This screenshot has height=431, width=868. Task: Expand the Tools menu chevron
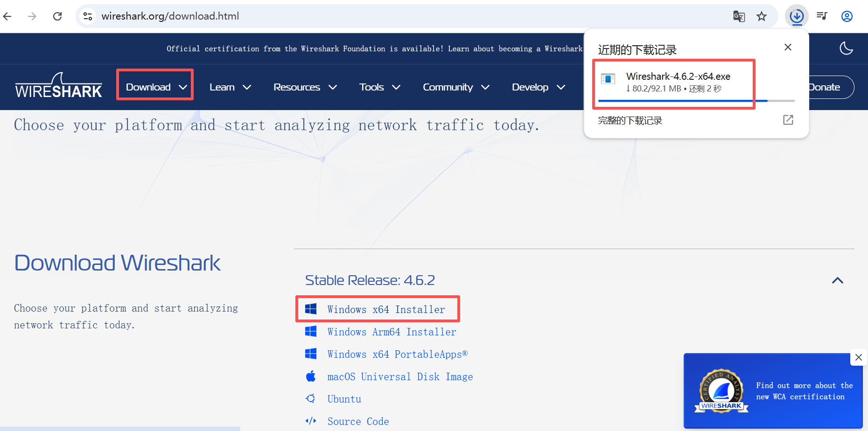tap(396, 87)
